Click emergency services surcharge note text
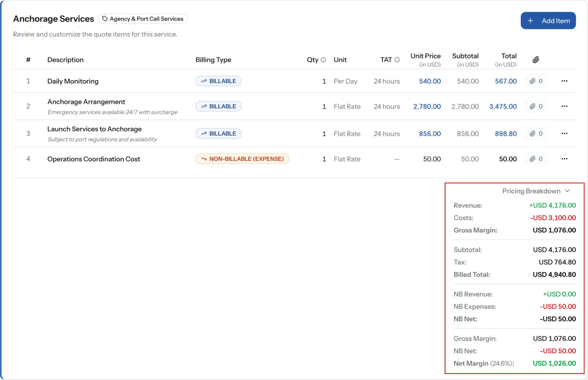588x380 pixels. point(112,112)
